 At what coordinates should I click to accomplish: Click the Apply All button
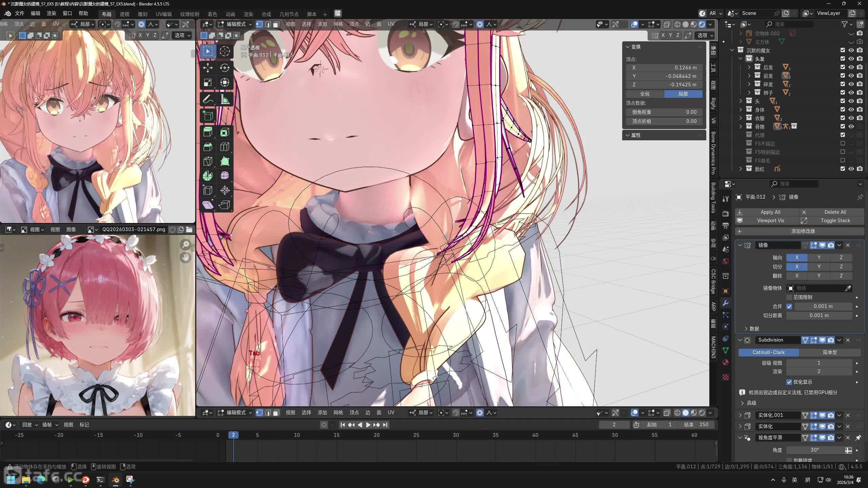pos(770,212)
